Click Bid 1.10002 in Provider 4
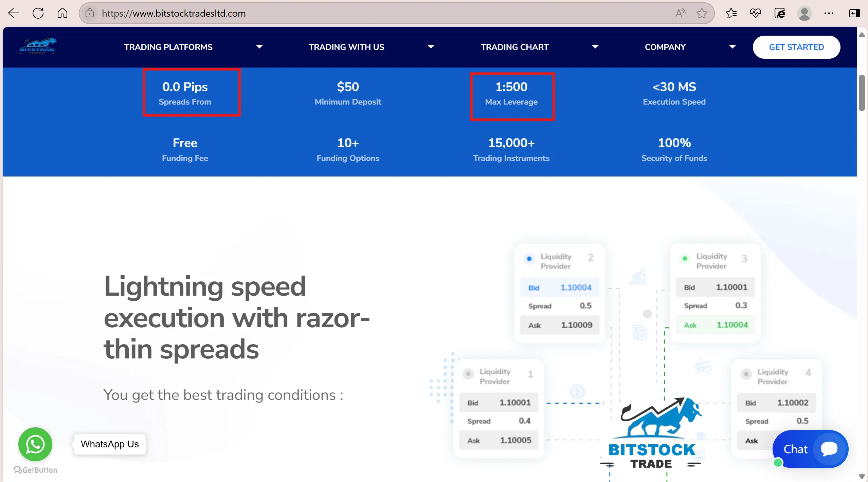 (776, 403)
